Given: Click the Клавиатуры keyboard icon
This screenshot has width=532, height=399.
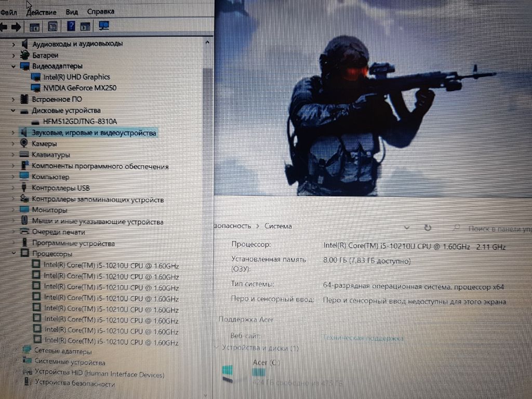Looking at the screenshot, I should [x=24, y=154].
